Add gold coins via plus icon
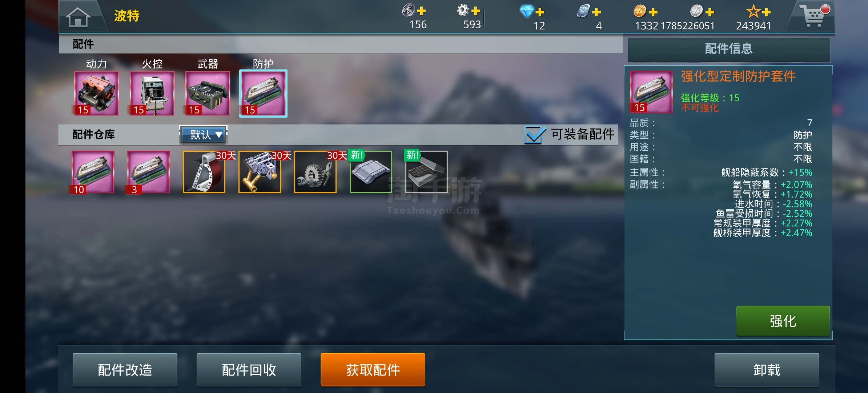This screenshot has width=868, height=393. pos(653,12)
